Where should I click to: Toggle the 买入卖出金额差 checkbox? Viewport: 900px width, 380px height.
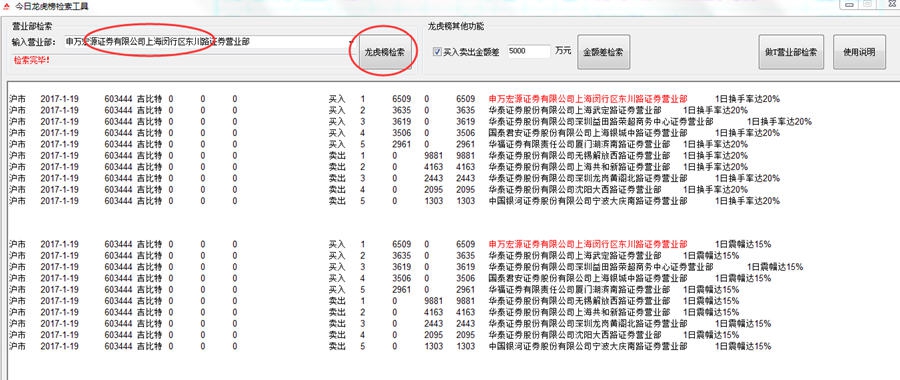[x=437, y=52]
